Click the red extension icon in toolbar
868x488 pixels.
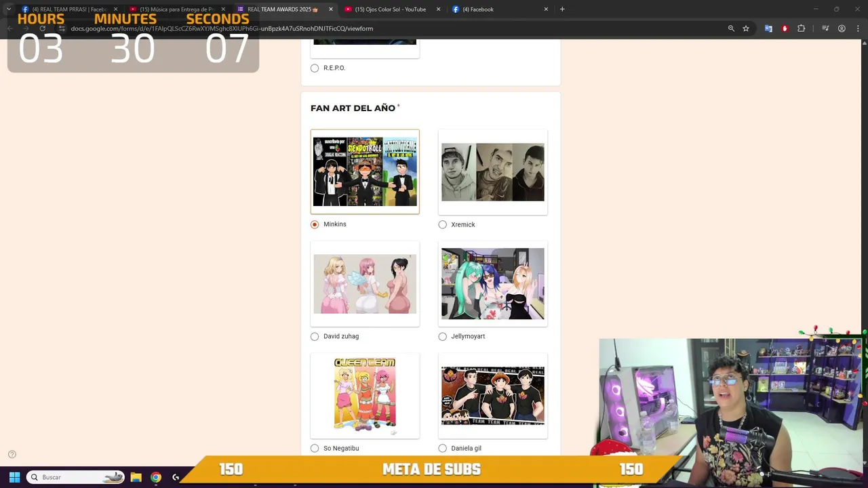tap(785, 28)
